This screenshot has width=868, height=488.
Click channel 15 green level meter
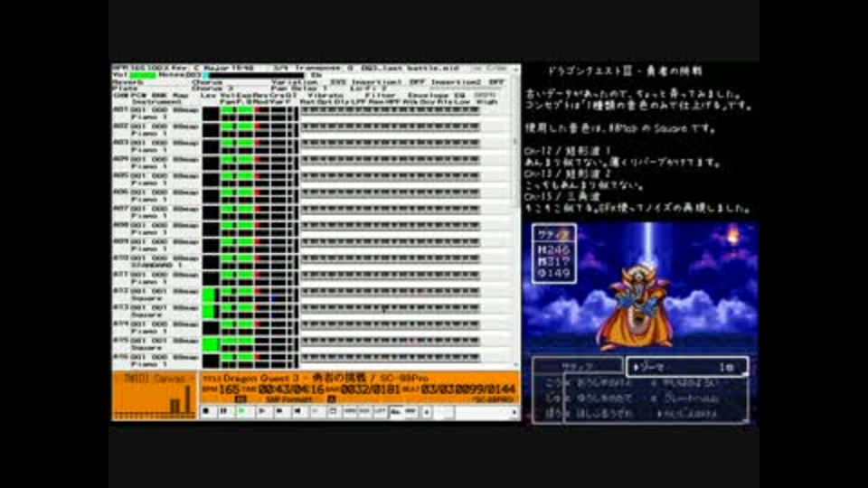click(x=211, y=344)
